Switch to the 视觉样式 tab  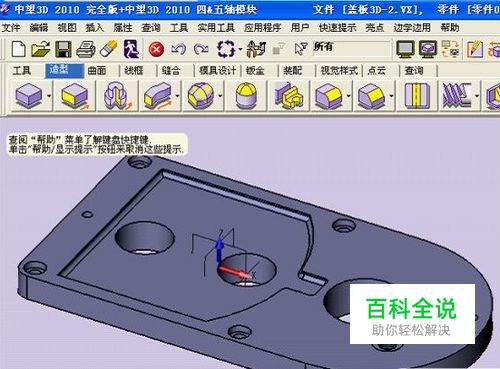point(339,70)
